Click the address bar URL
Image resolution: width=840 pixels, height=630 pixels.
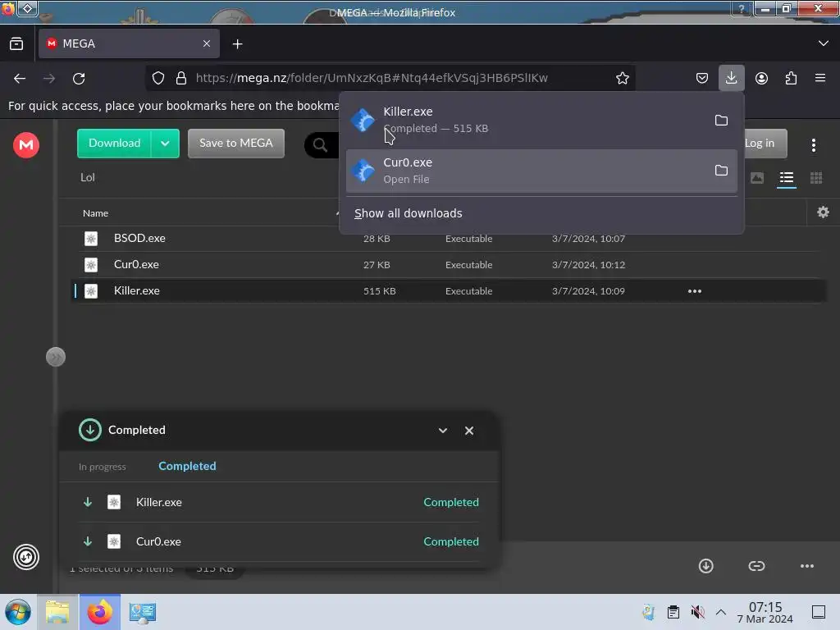pos(372,78)
